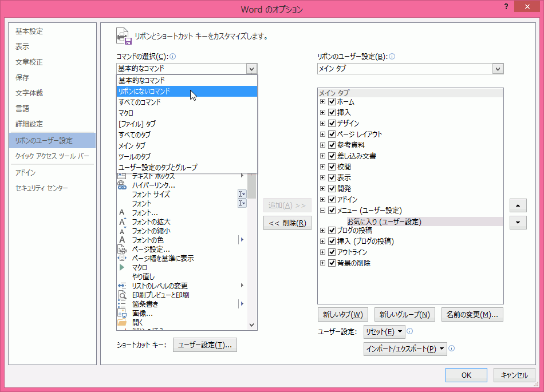The height and width of the screenshot is (392, 544).
Task: Click the list level icon beside リストのレベルの変更
Action: [x=122, y=286]
